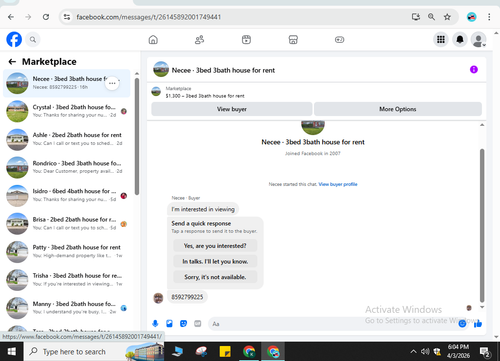
Task: Open Brisa 2bed 2bath house conversation
Action: [67, 224]
